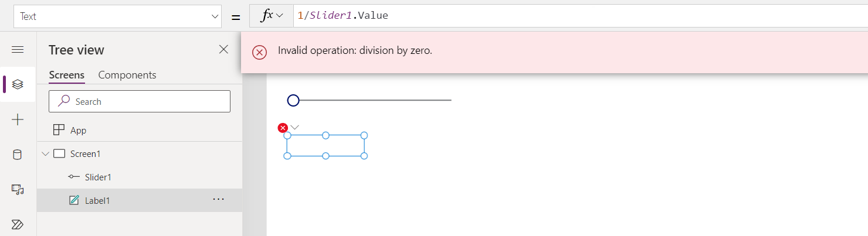The width and height of the screenshot is (868, 236).
Task: Open the Power Automate flows icon
Action: pos(18,224)
